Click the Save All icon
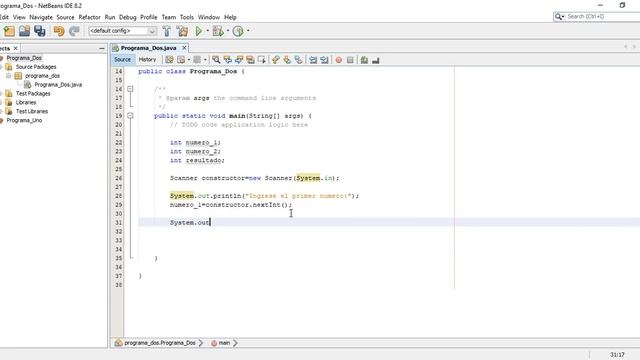640x360 pixels. tap(40, 31)
